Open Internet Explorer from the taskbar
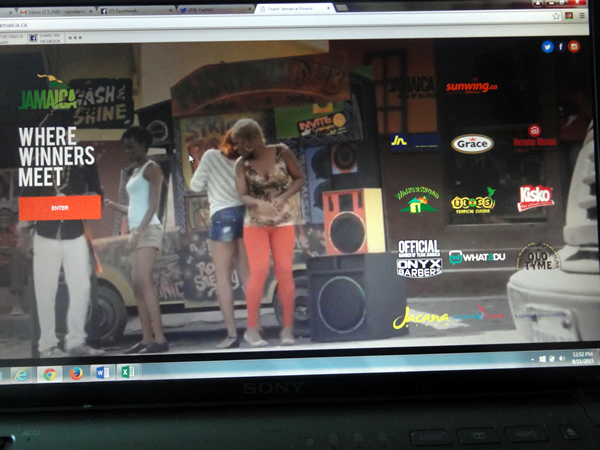Image resolution: width=600 pixels, height=450 pixels. (x=22, y=375)
